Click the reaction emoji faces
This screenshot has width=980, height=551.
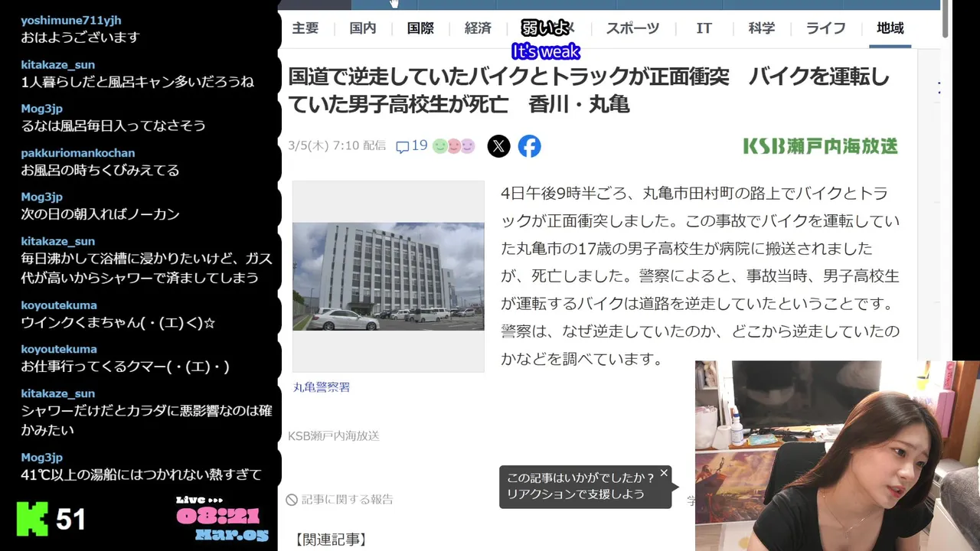point(453,146)
